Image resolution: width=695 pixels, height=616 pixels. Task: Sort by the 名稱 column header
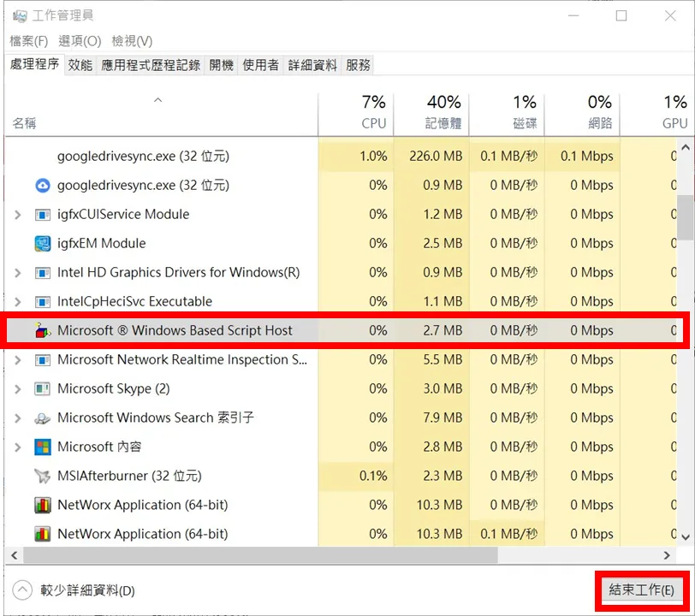point(161,115)
